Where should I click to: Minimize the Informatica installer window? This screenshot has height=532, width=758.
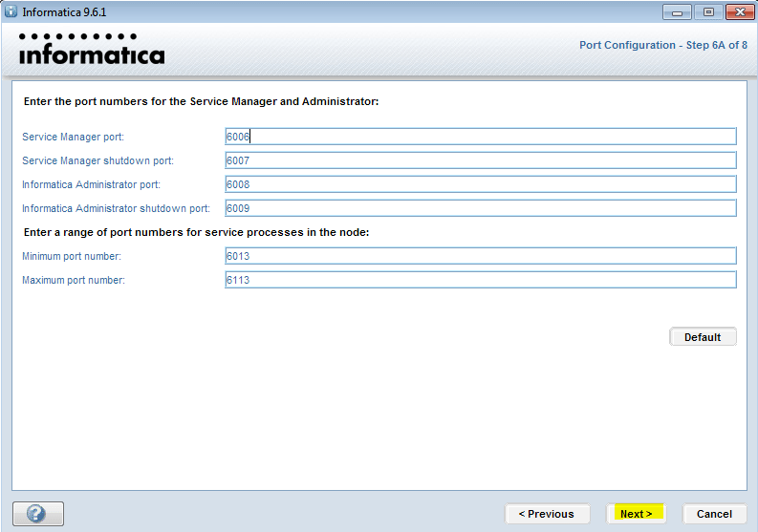tap(677, 12)
